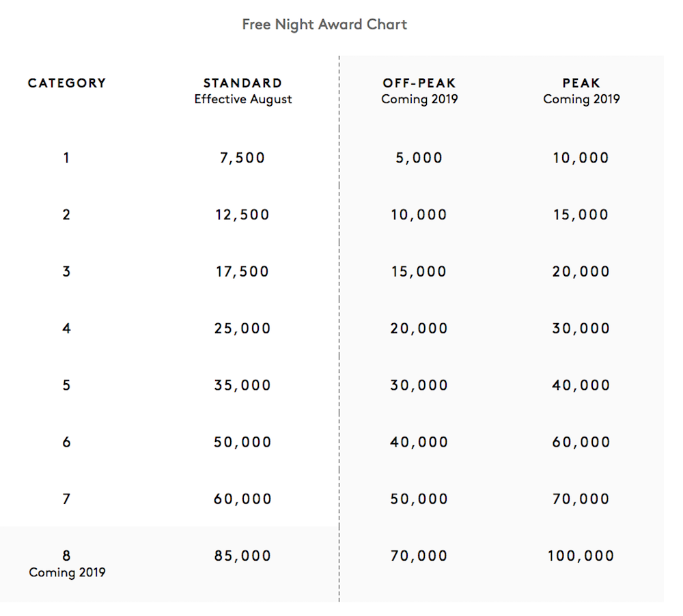
Task: Click the PEAK column header
Action: 581,83
